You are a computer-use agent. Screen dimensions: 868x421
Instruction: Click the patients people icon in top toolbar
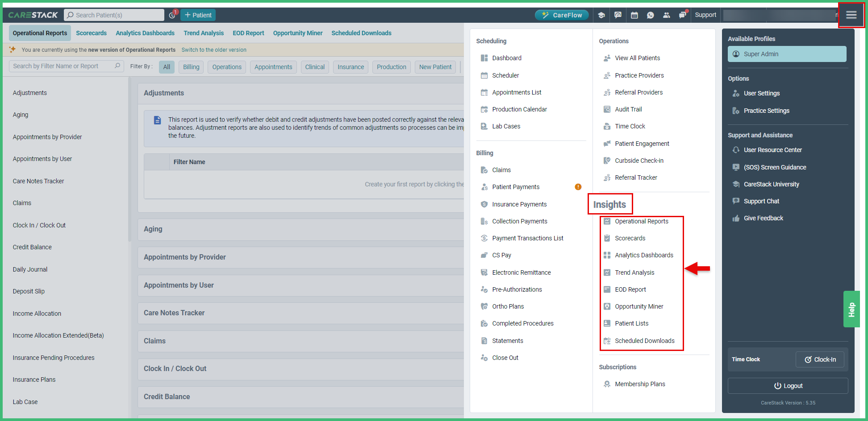click(x=667, y=15)
